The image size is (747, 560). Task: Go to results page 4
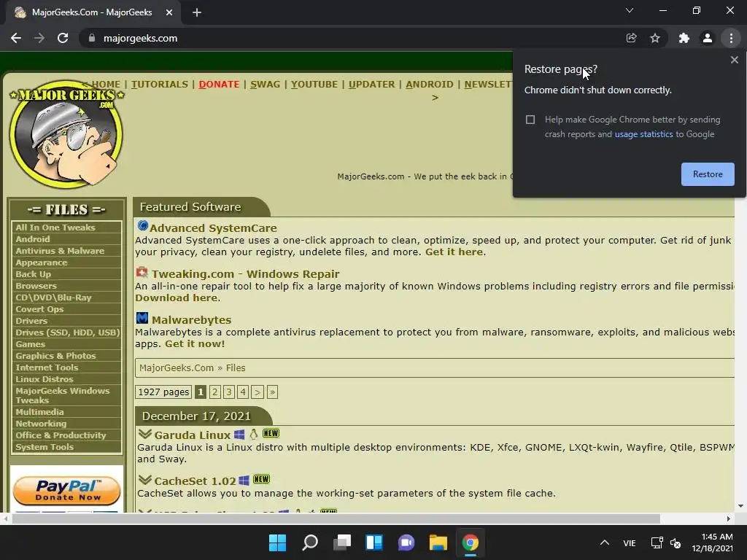tap(243, 392)
